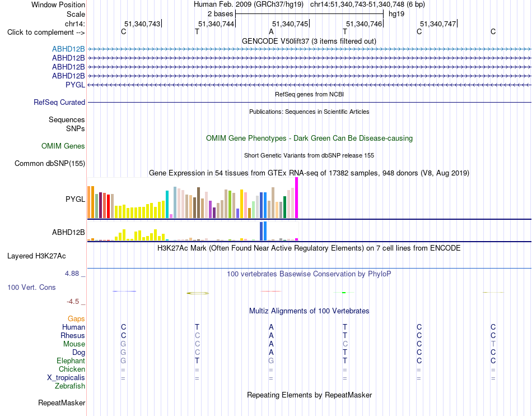Open the OMIM Gene Phenotypes track title
The width and height of the screenshot is (532, 416).
click(x=309, y=138)
